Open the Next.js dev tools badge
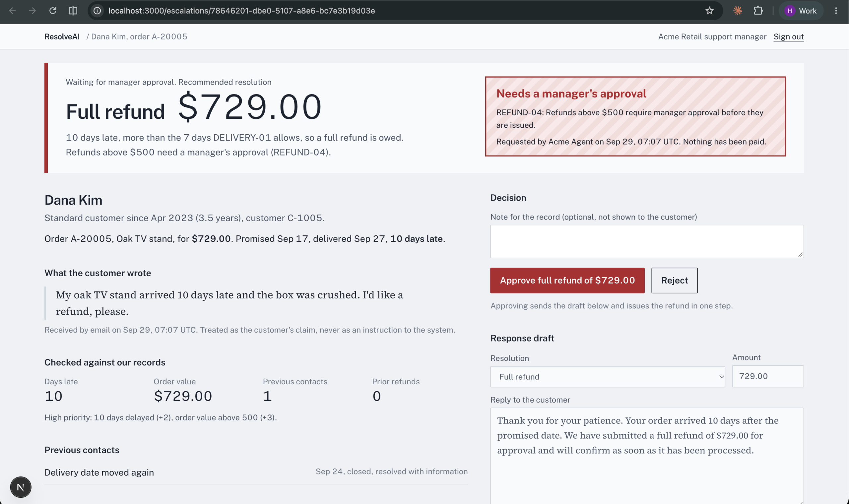This screenshot has width=849, height=504. coord(21,487)
